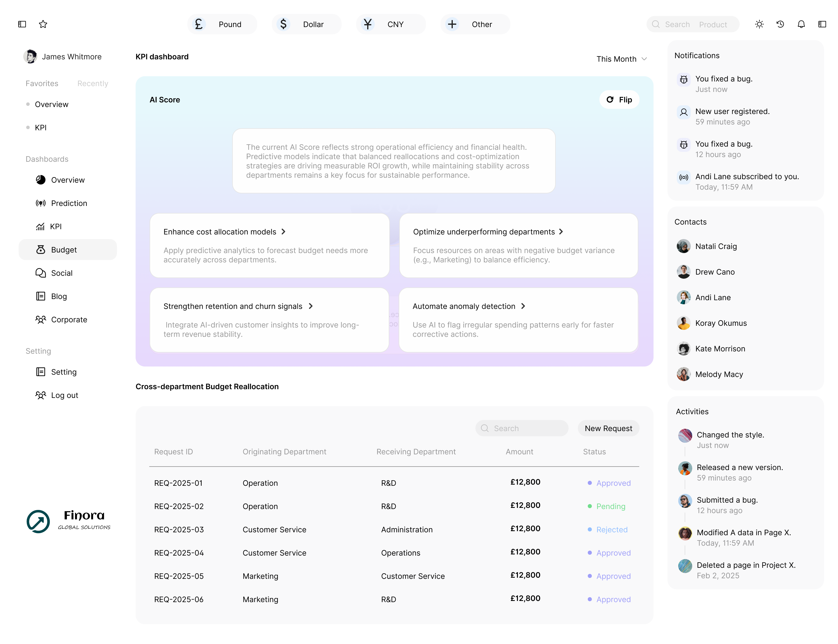The image size is (838, 644).
Task: Open the history clock icon
Action: (780, 24)
